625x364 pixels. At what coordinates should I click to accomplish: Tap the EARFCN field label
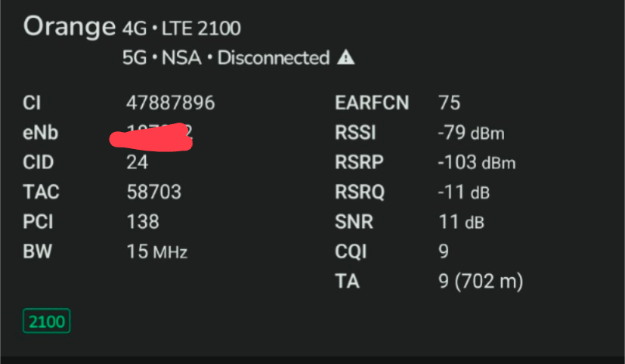[372, 103]
